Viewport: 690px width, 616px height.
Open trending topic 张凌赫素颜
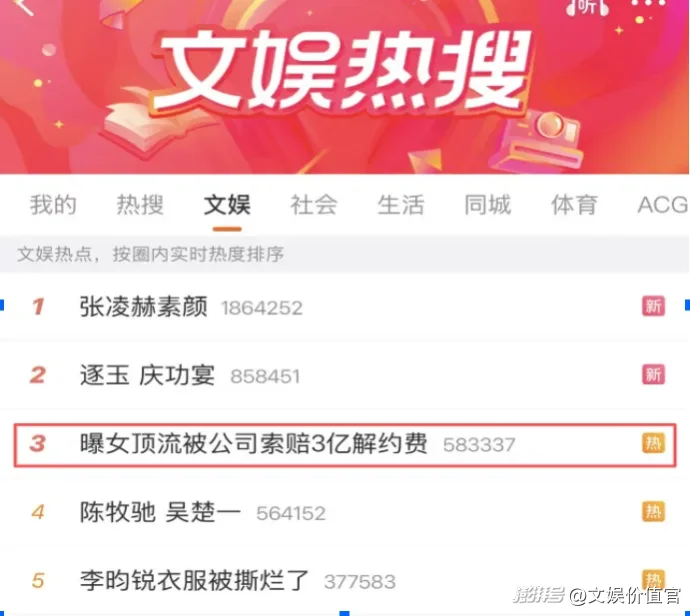click(143, 306)
